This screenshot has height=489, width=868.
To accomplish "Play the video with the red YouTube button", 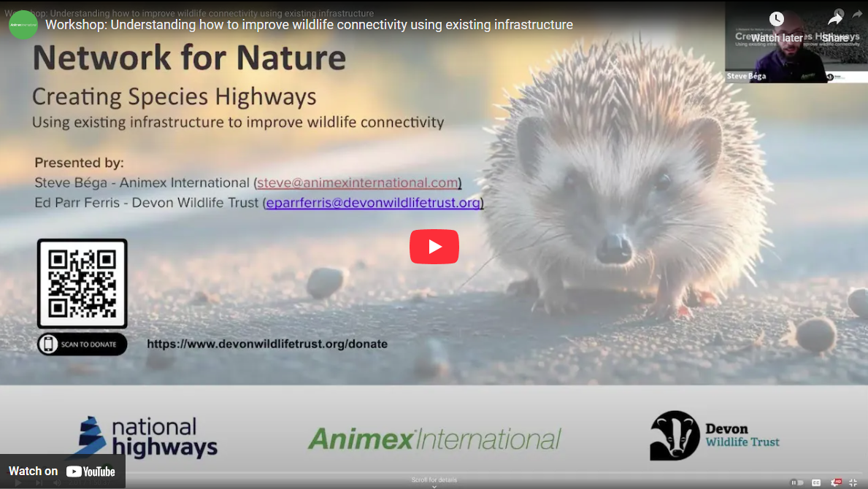I will click(434, 247).
